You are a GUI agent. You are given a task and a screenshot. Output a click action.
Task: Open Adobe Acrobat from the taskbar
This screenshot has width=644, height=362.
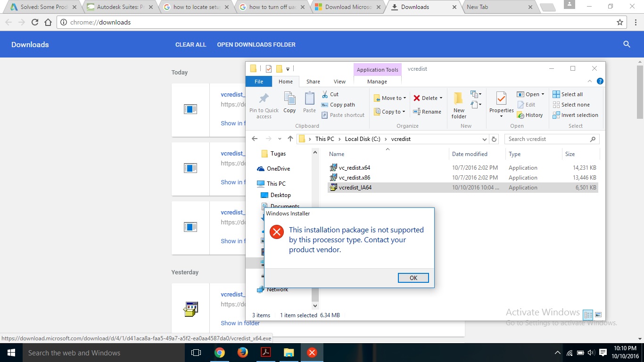pyautogui.click(x=265, y=353)
